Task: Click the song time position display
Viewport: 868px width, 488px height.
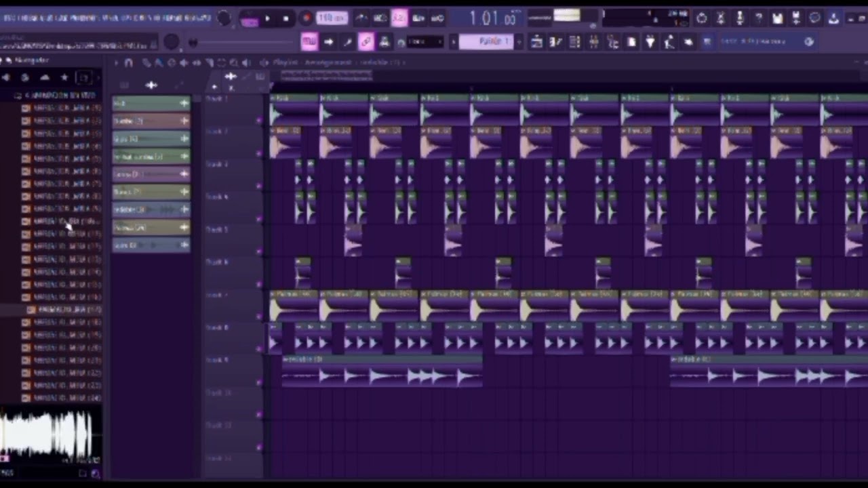Action: [x=494, y=19]
